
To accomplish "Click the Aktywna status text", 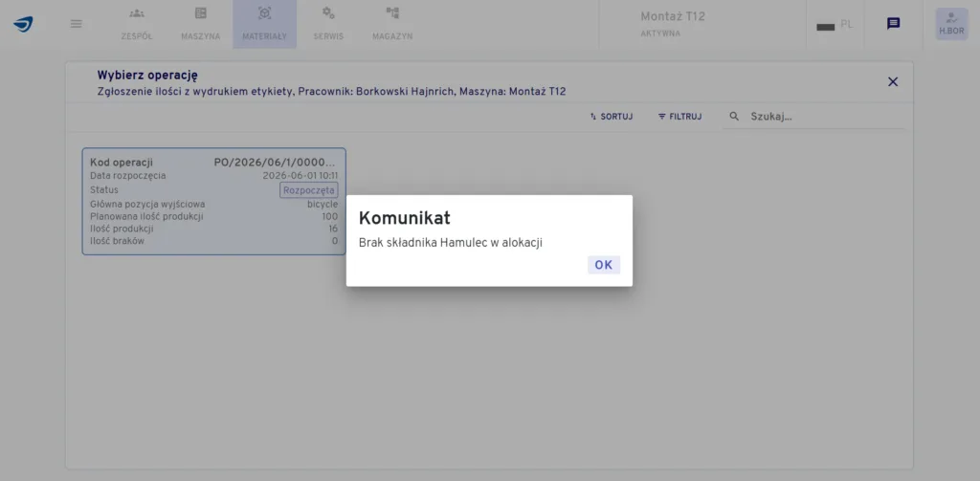I will click(x=660, y=33).
